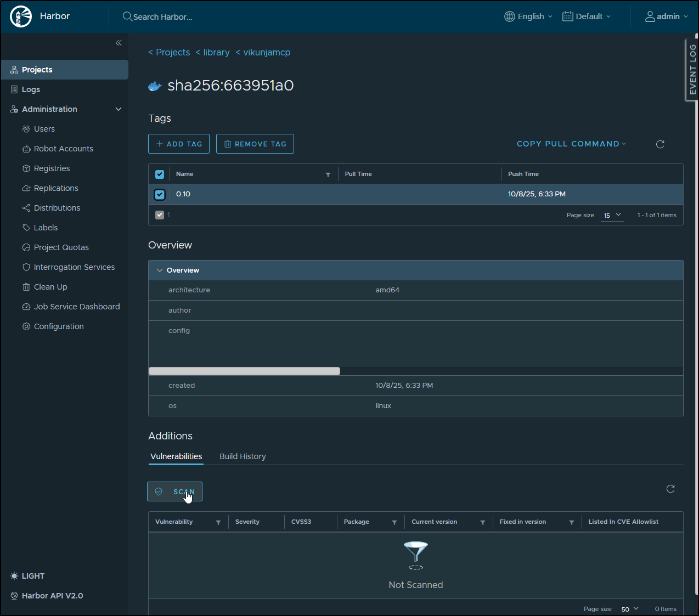This screenshot has width=699, height=616.
Task: Refresh the Tags list
Action: pos(660,144)
